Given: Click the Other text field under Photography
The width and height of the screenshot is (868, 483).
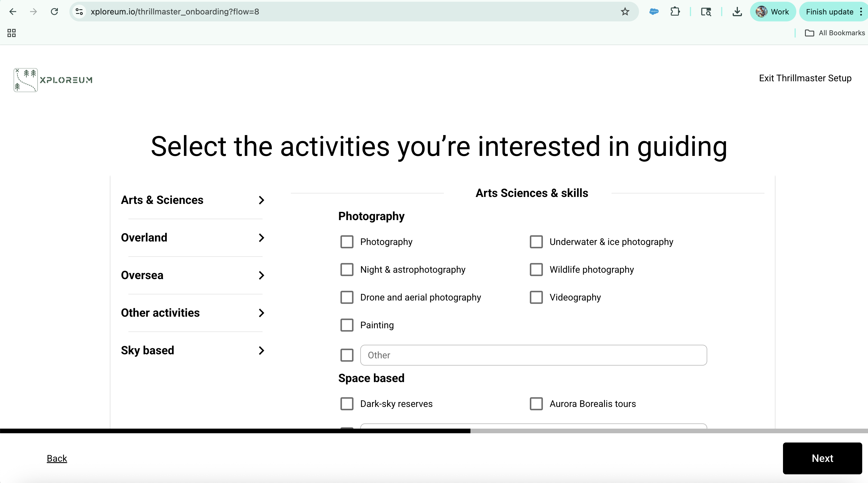Looking at the screenshot, I should click(x=533, y=355).
